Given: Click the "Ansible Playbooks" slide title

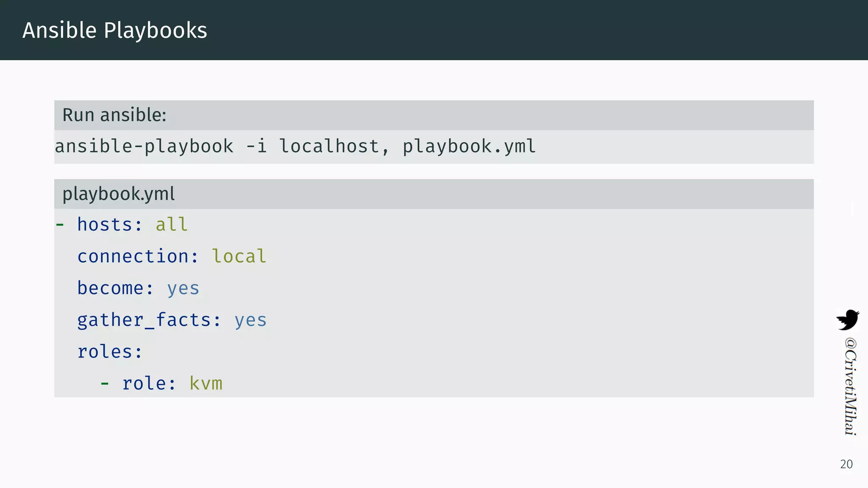Looking at the screenshot, I should pyautogui.click(x=115, y=30).
